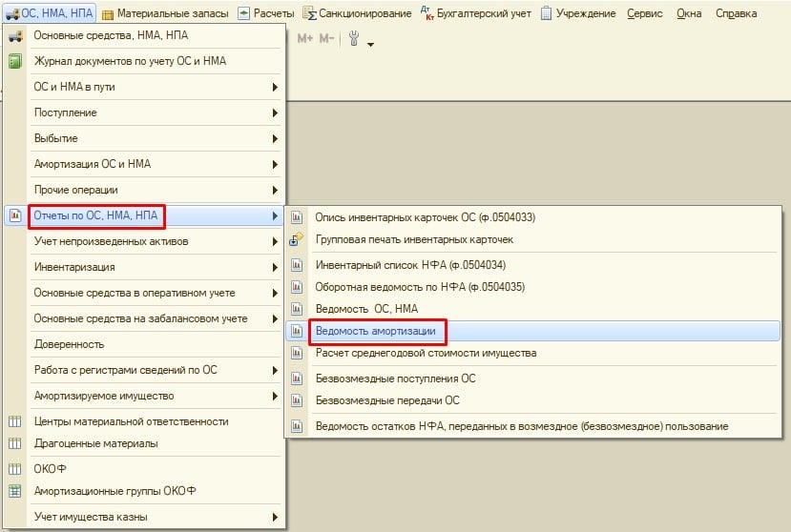
Task: Click the report icon beside Ведомость амортизации
Action: tap(297, 331)
